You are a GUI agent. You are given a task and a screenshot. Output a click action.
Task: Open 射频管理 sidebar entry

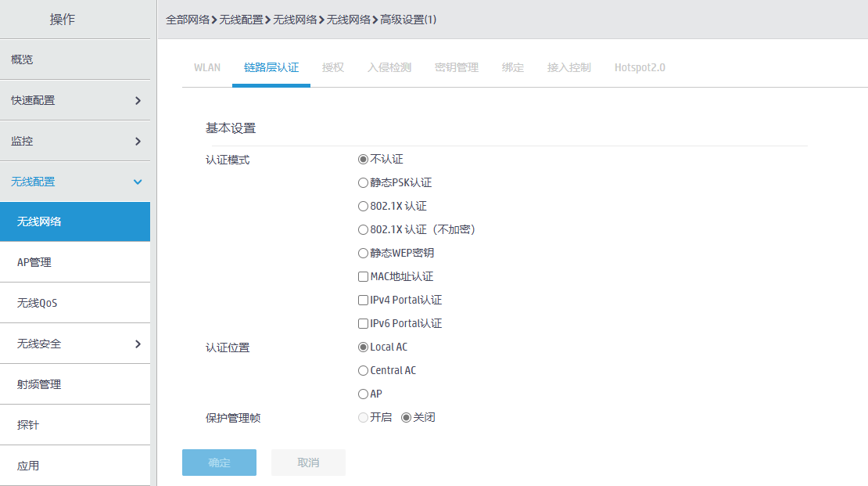[75, 384]
